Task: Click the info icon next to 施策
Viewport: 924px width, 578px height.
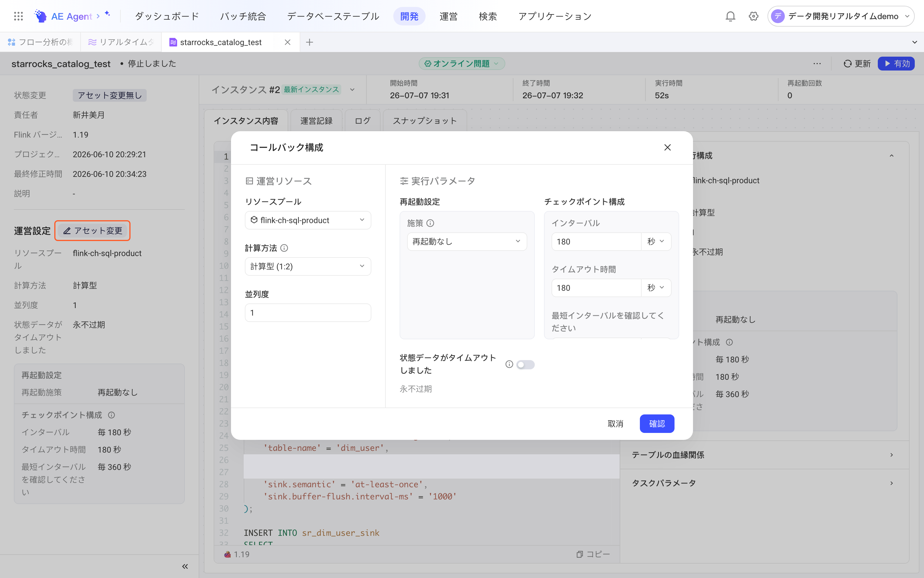Action: (430, 223)
